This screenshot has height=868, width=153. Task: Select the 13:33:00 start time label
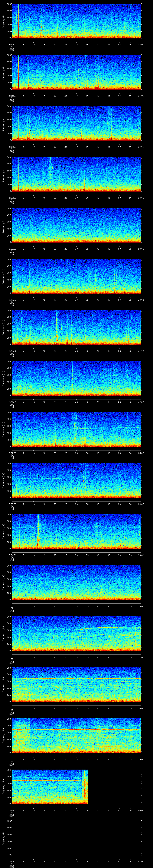click(12, 504)
